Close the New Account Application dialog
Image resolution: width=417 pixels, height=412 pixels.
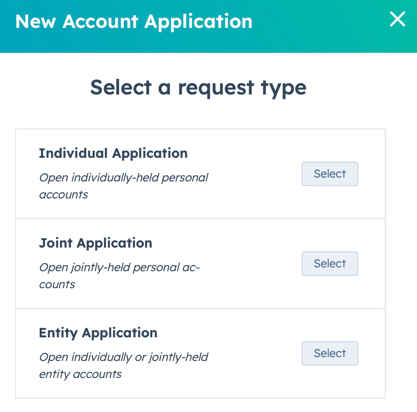(397, 19)
